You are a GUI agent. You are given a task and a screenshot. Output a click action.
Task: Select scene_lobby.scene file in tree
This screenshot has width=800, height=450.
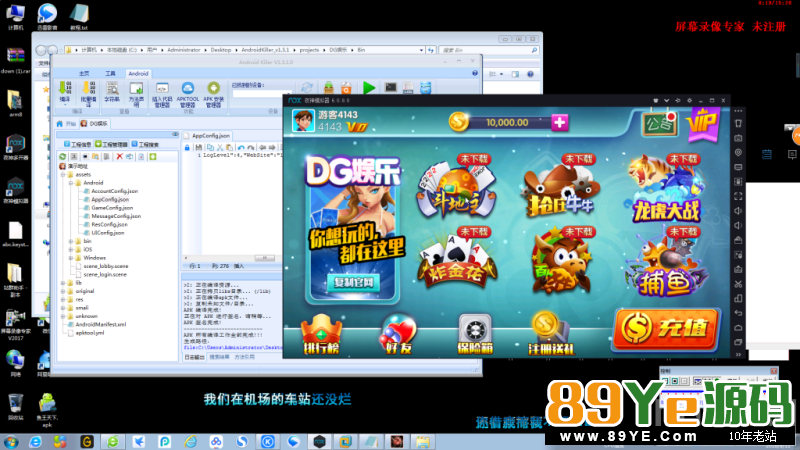pyautogui.click(x=106, y=266)
